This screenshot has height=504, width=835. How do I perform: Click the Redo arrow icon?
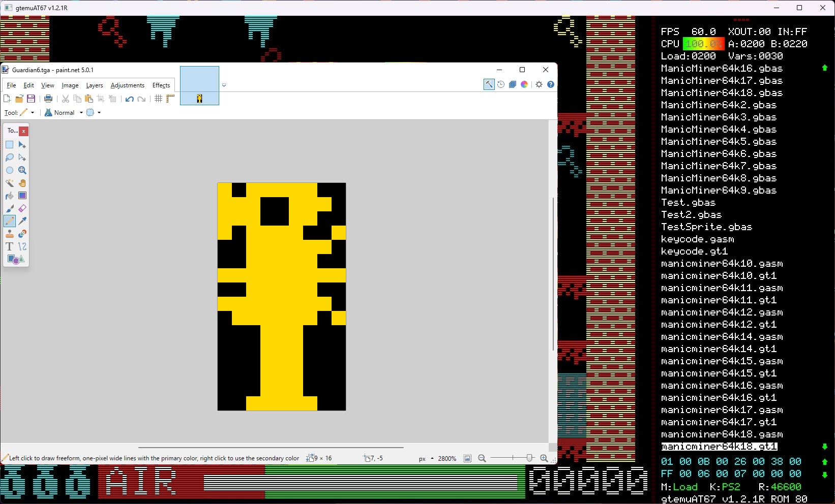[x=141, y=99]
